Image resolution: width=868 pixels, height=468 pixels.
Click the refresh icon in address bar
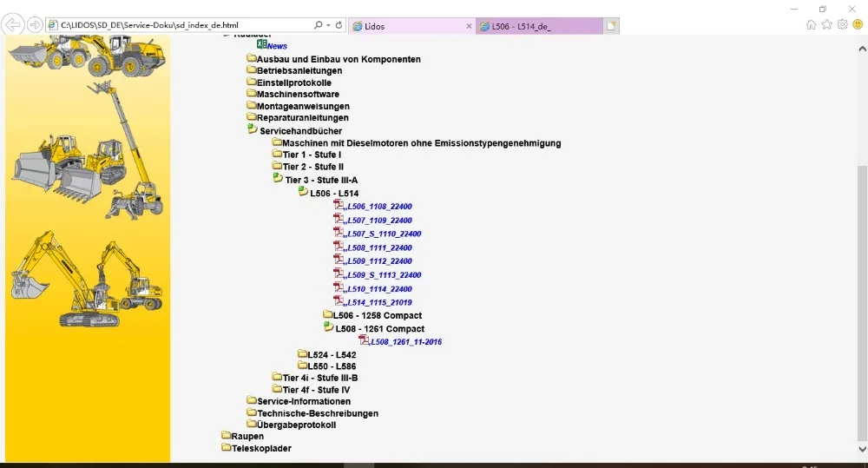(x=339, y=25)
